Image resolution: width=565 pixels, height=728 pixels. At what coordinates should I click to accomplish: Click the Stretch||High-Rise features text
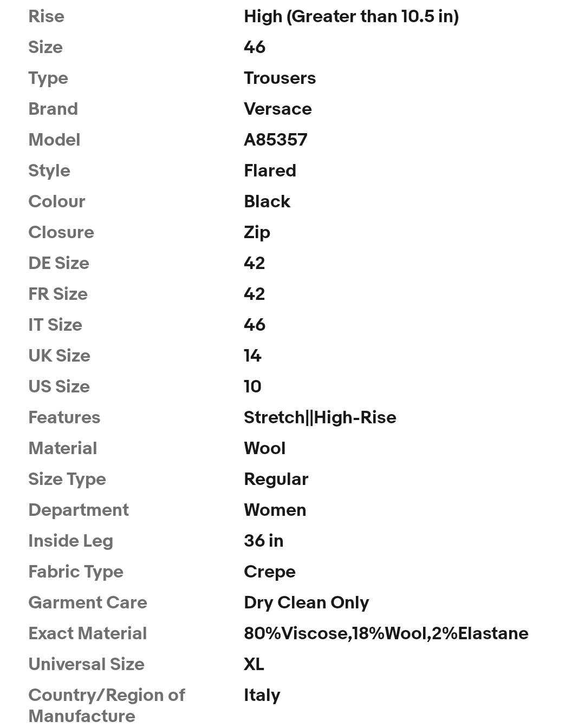[320, 417]
